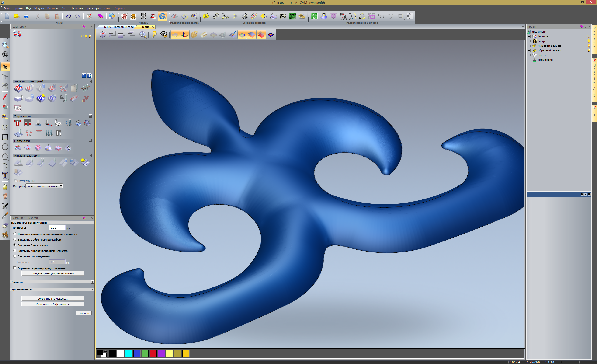Toggle 'Цвет глубины' checkbox
This screenshot has width=597, height=364.
pos(15,181)
